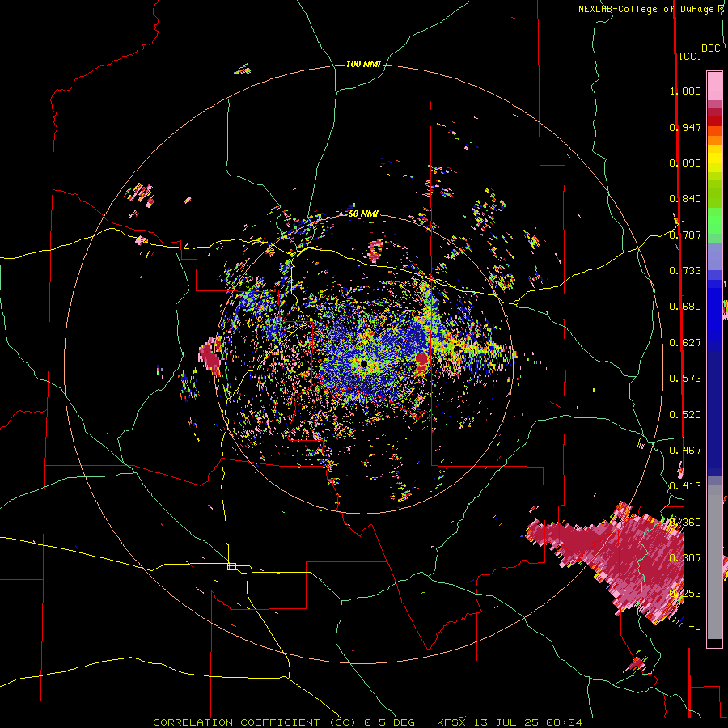
Task: Click the 0.520 legend value
Action: pos(685,415)
